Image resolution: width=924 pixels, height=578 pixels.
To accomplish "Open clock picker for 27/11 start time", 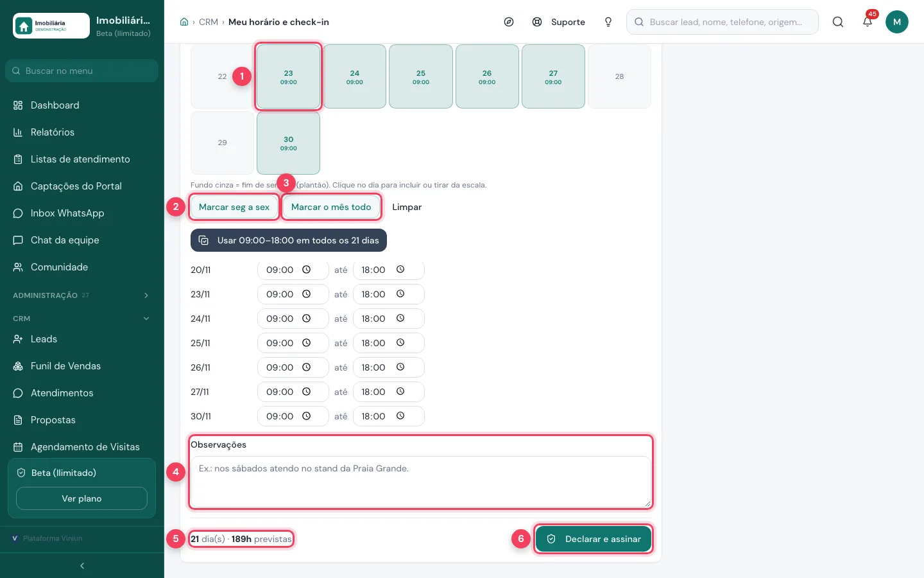I will 307,392.
